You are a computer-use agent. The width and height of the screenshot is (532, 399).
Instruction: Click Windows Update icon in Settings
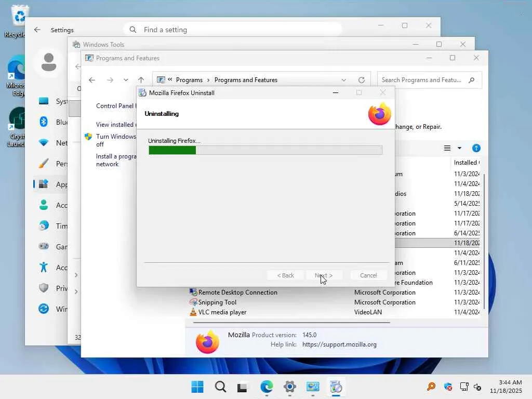[44, 309]
